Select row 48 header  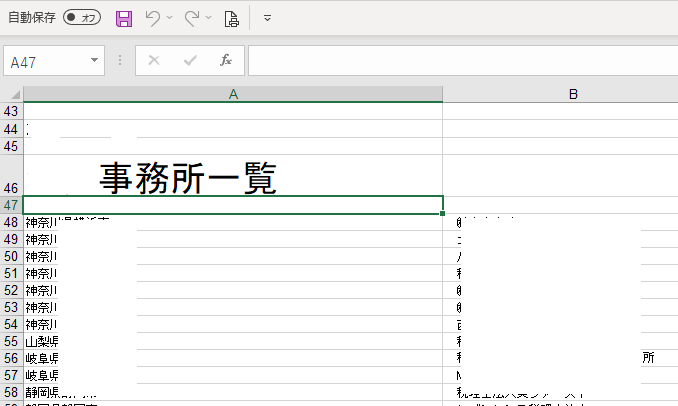coord(11,222)
